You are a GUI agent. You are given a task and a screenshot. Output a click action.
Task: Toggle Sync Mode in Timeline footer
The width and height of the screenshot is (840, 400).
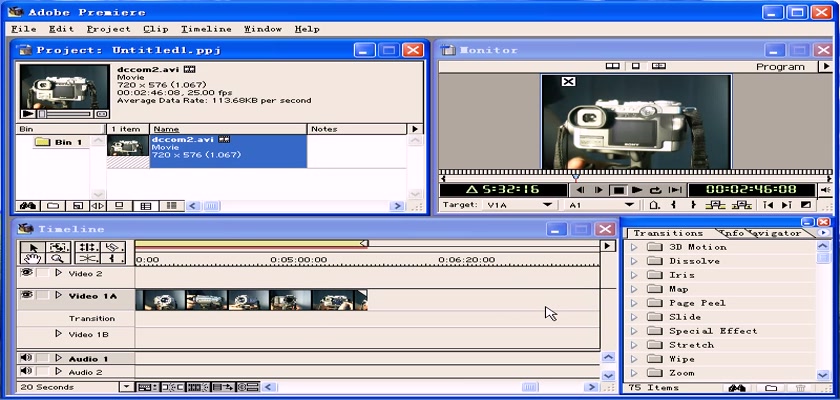click(248, 387)
